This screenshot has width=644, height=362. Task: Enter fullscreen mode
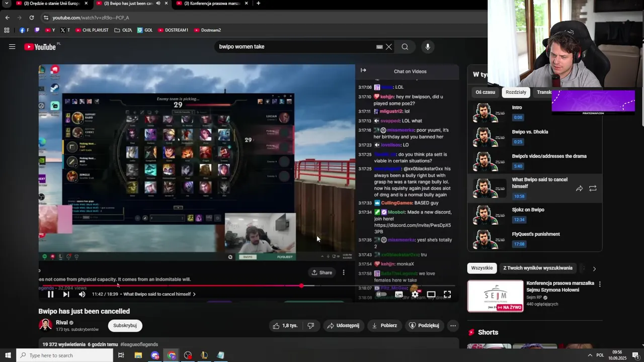point(447,294)
